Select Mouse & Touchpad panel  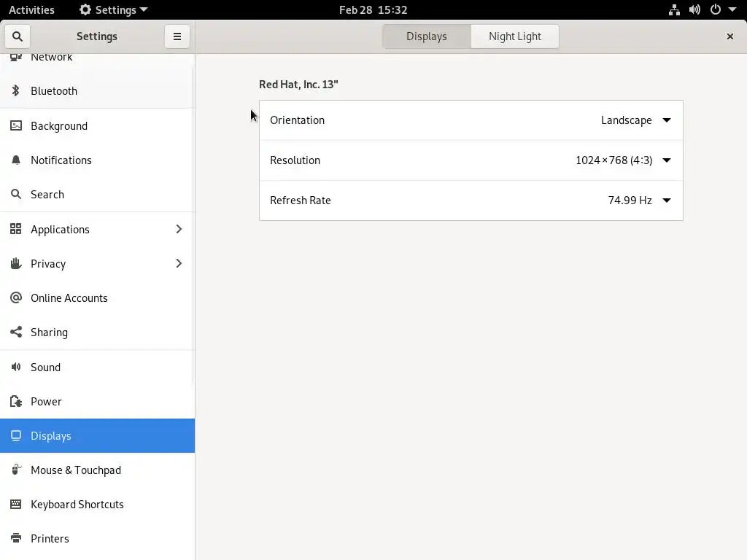pos(97,470)
